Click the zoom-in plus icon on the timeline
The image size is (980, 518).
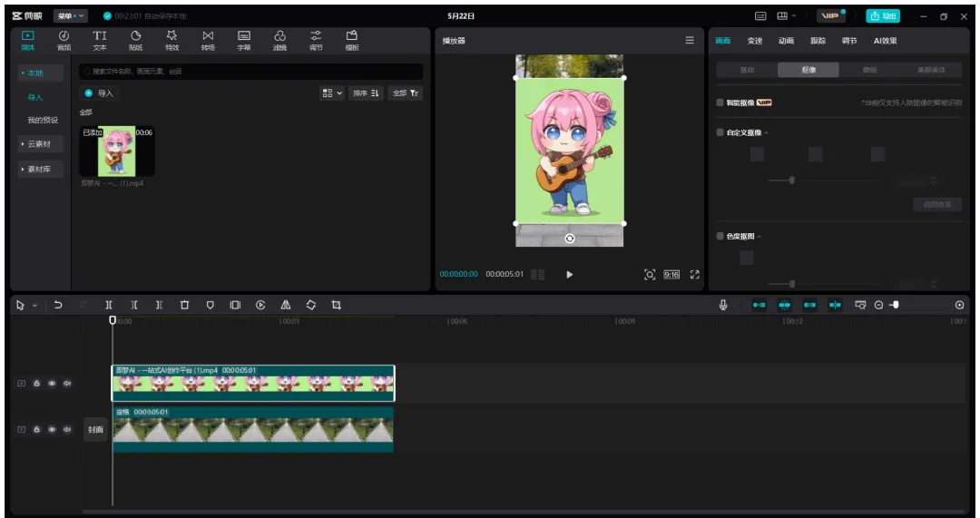959,305
